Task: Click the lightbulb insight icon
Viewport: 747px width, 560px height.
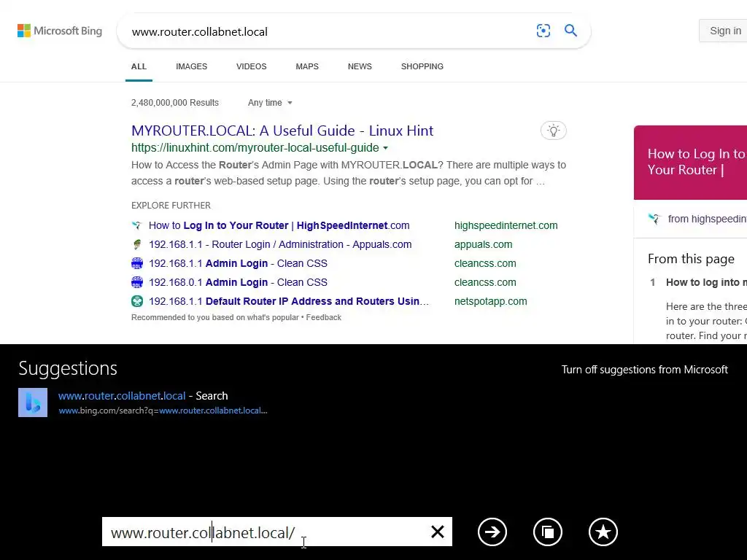Action: (553, 131)
